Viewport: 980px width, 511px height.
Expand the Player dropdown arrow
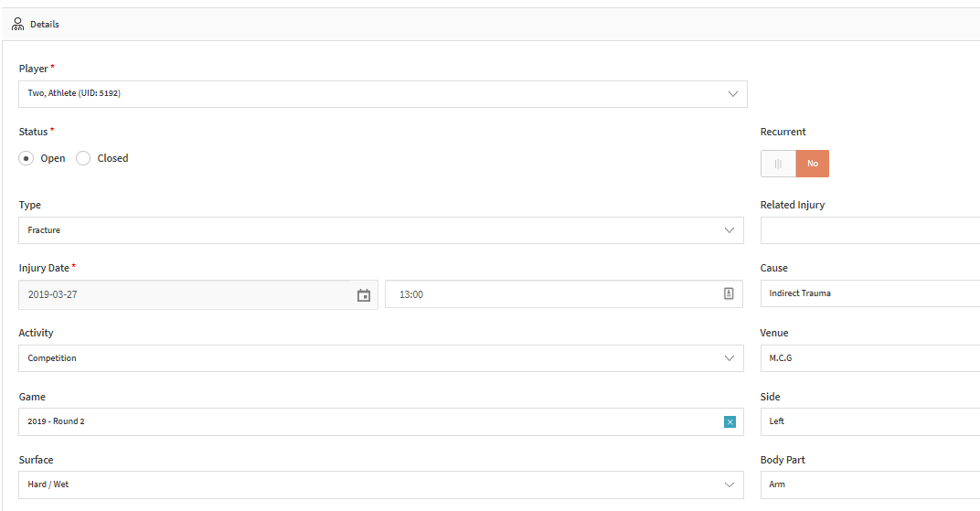(732, 94)
